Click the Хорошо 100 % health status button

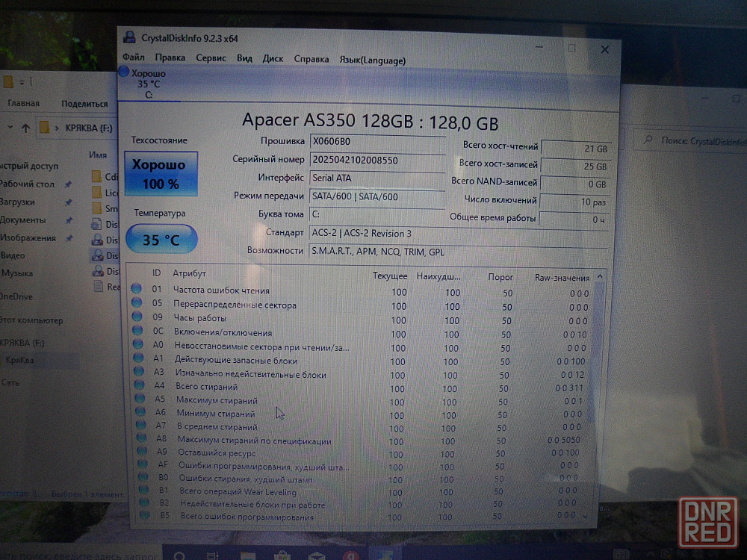[161, 174]
